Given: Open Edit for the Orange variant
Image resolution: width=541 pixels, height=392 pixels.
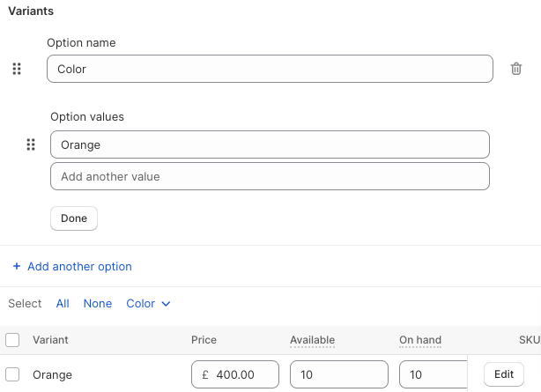Looking at the screenshot, I should [x=503, y=374].
